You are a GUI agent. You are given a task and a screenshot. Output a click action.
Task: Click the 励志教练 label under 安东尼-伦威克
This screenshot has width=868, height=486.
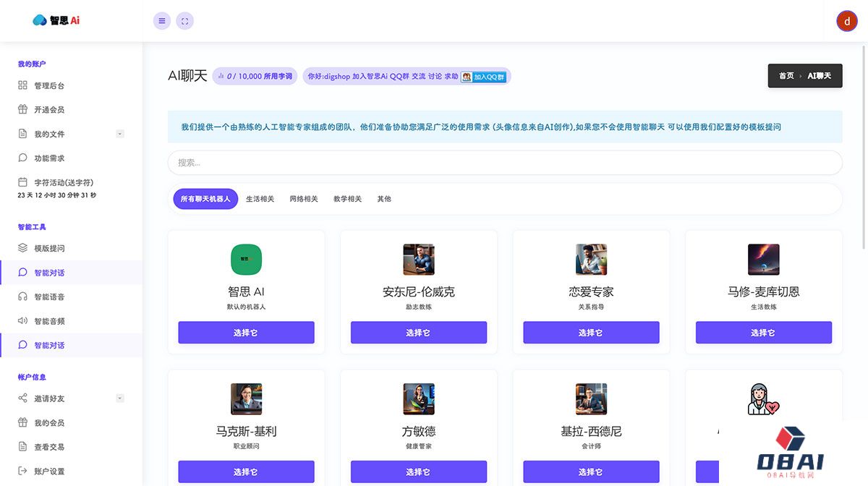[x=419, y=307]
